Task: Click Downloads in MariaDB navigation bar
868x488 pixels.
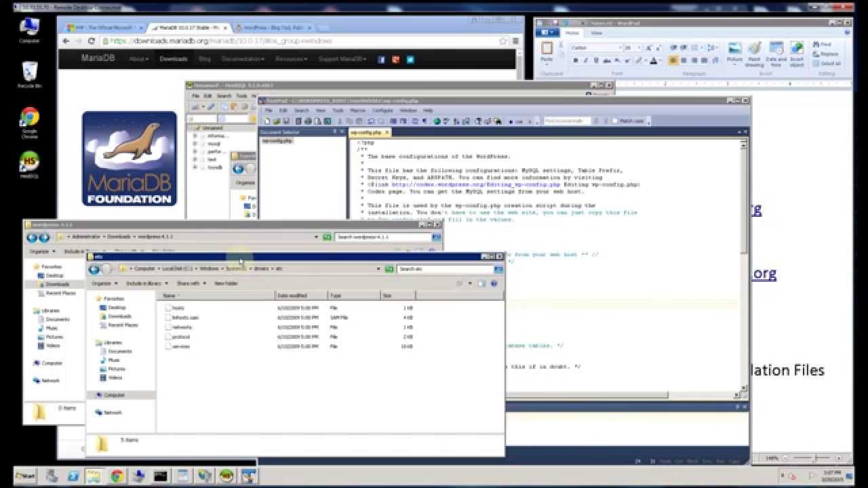Action: click(174, 60)
